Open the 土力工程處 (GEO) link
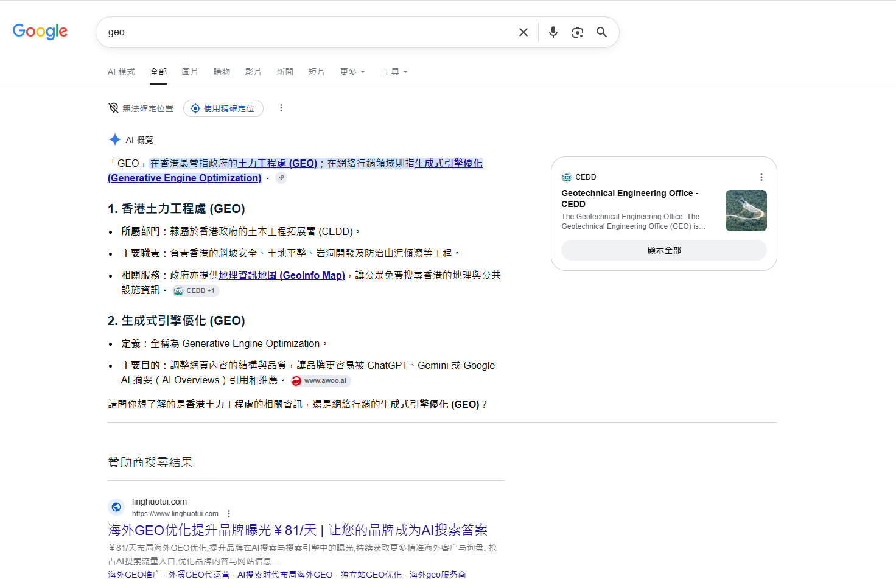 point(278,163)
